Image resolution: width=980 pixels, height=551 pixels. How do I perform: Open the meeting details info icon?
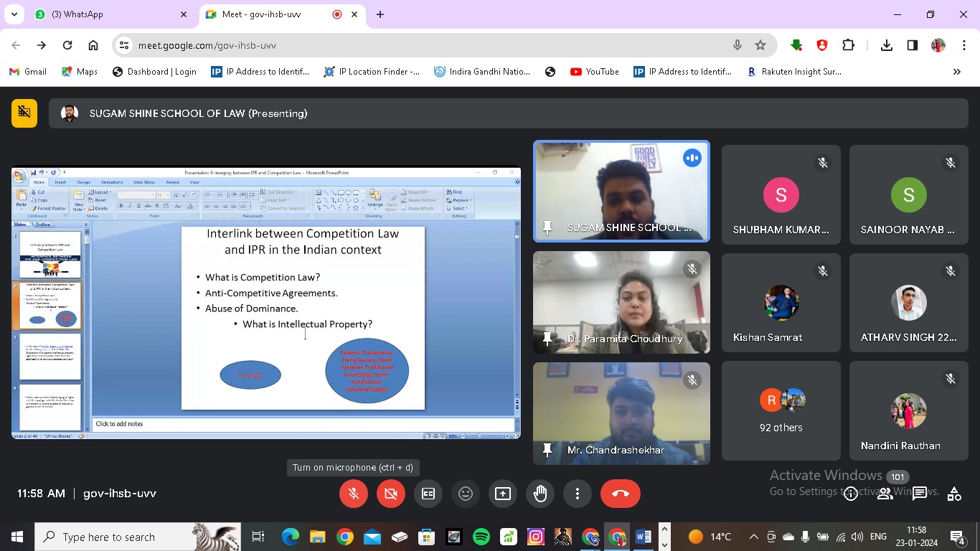click(x=851, y=494)
